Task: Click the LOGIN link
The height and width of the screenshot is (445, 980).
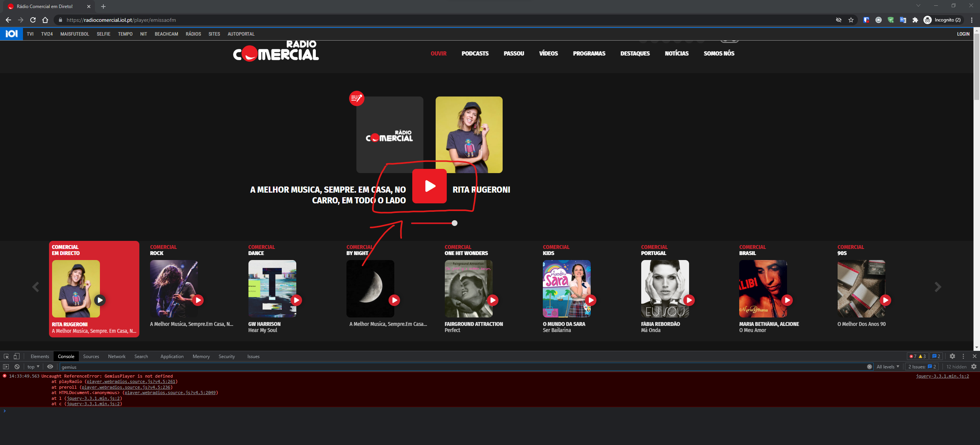Action: pos(963,34)
